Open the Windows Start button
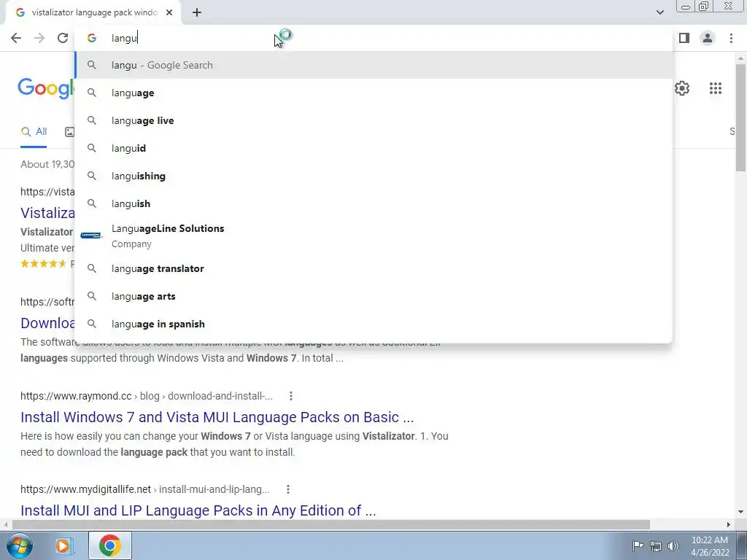Screen dimensions: 747x560 coord(19,545)
